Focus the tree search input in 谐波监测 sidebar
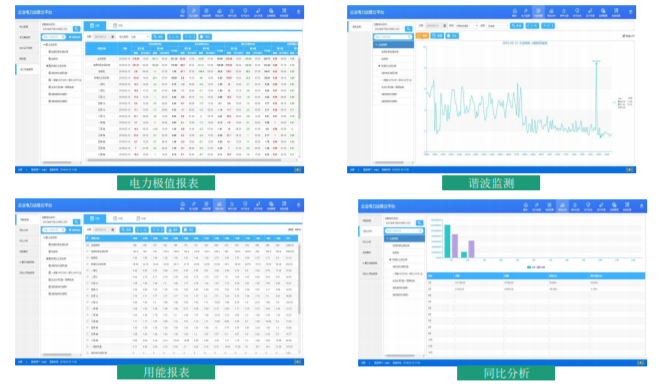663x386 pixels. tap(393, 37)
